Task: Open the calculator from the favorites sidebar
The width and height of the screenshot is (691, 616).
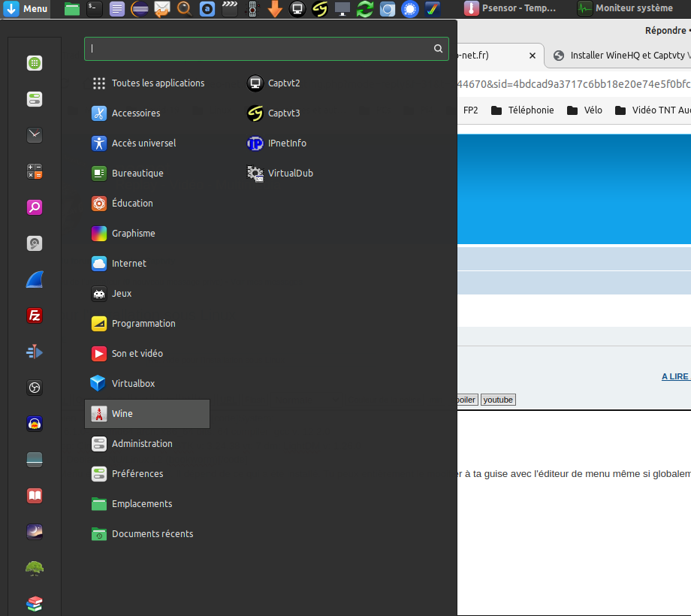Action: point(34,171)
